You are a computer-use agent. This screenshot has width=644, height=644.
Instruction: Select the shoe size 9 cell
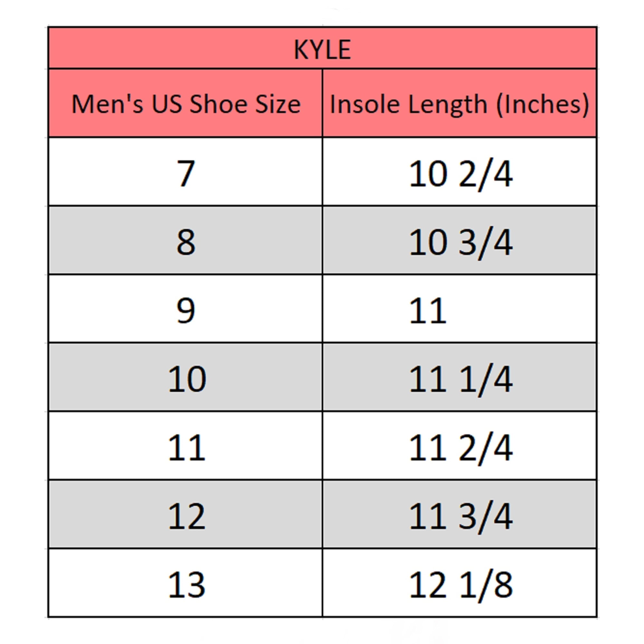click(186, 310)
